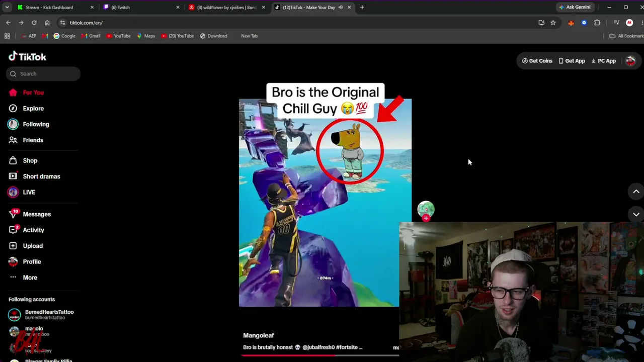Switch to the (6) Twitch tab
This screenshot has width=644, height=362.
pyautogui.click(x=141, y=8)
